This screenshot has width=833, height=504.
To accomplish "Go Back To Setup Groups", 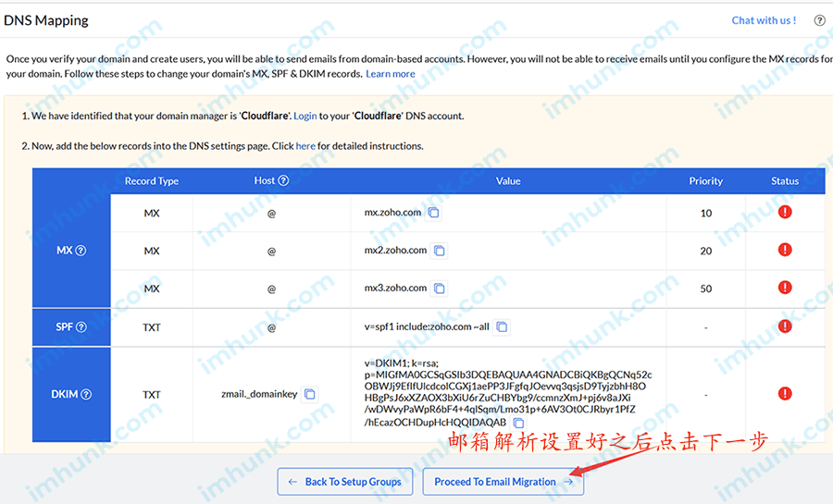I will click(345, 482).
